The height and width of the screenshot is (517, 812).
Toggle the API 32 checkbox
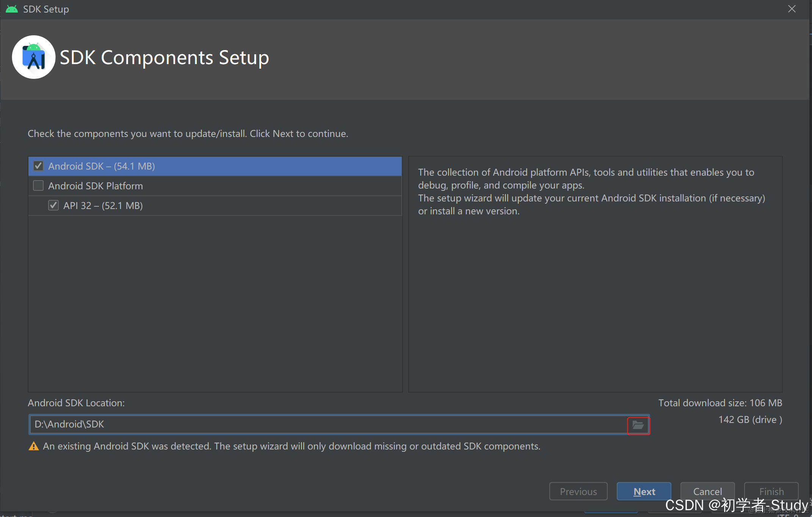[x=53, y=206]
